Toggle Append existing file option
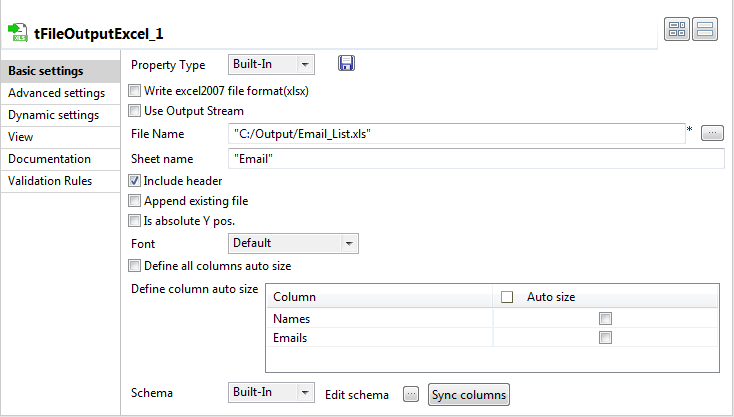This screenshot has height=417, width=734. pos(135,201)
